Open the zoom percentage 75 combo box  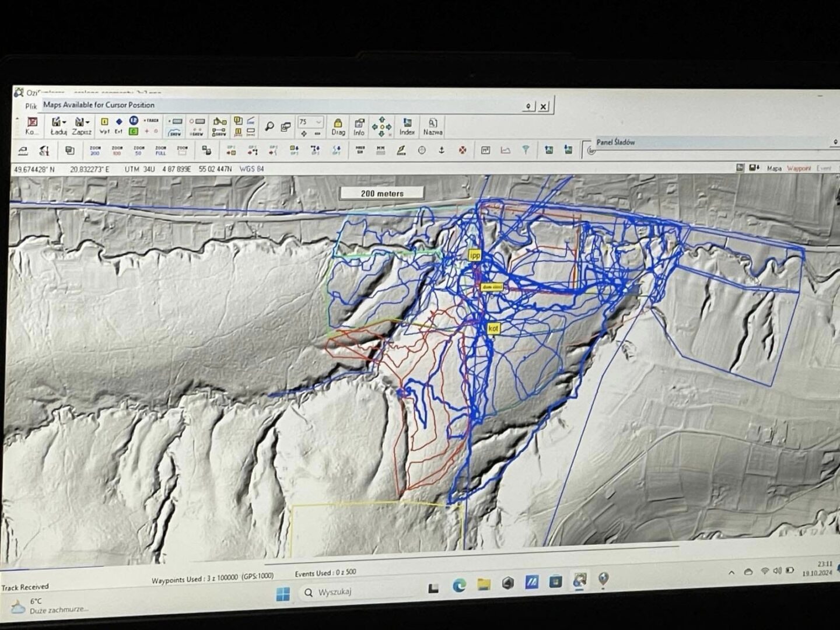(x=310, y=122)
